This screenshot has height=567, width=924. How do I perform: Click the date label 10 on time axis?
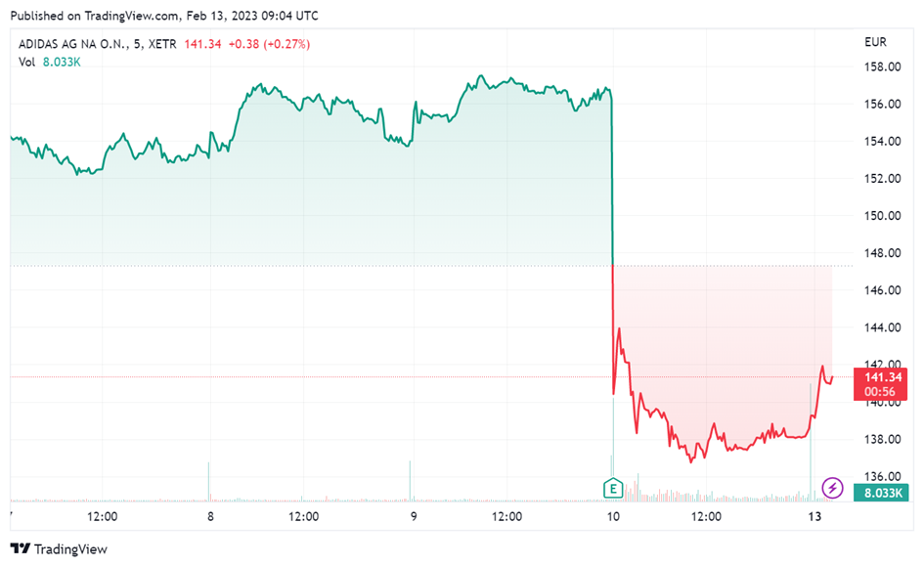(613, 516)
